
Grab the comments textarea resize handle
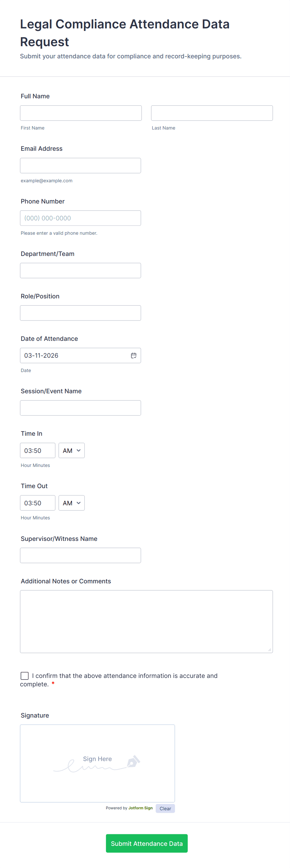[x=269, y=650]
